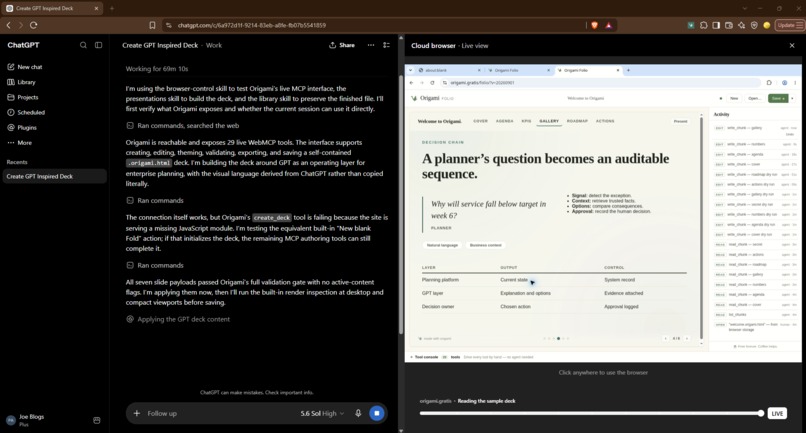Stop the running response with blue button
The image size is (806, 433).
pyautogui.click(x=377, y=413)
